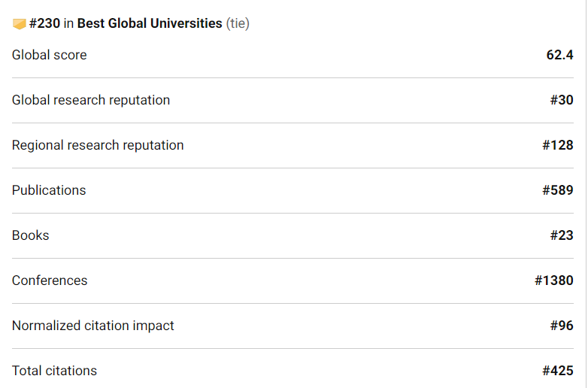The image size is (588, 388).
Task: Open the Best Global Universities link
Action: click(x=150, y=23)
